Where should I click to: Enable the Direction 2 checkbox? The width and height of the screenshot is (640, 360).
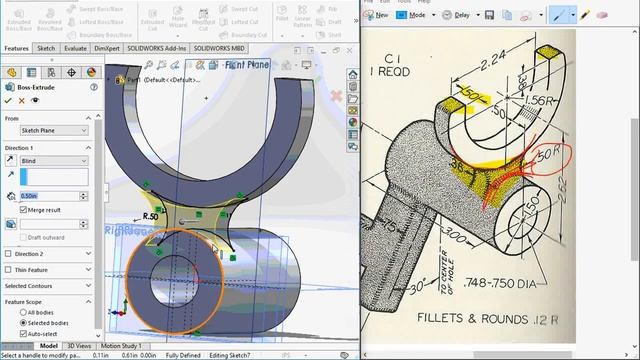(x=8, y=253)
